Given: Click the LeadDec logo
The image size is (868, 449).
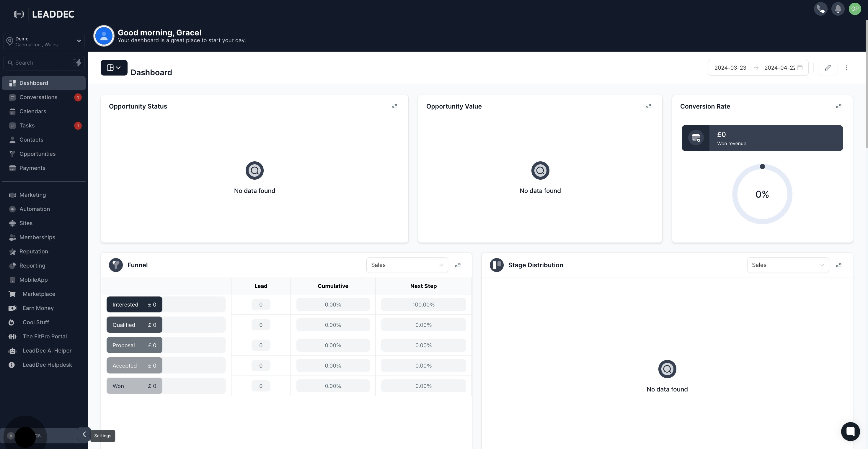Looking at the screenshot, I should (44, 14).
